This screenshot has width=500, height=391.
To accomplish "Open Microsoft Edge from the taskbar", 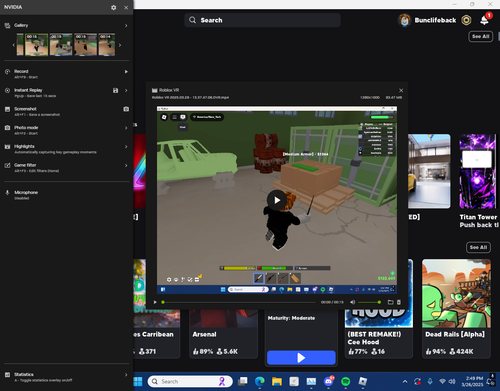I will 260,381.
